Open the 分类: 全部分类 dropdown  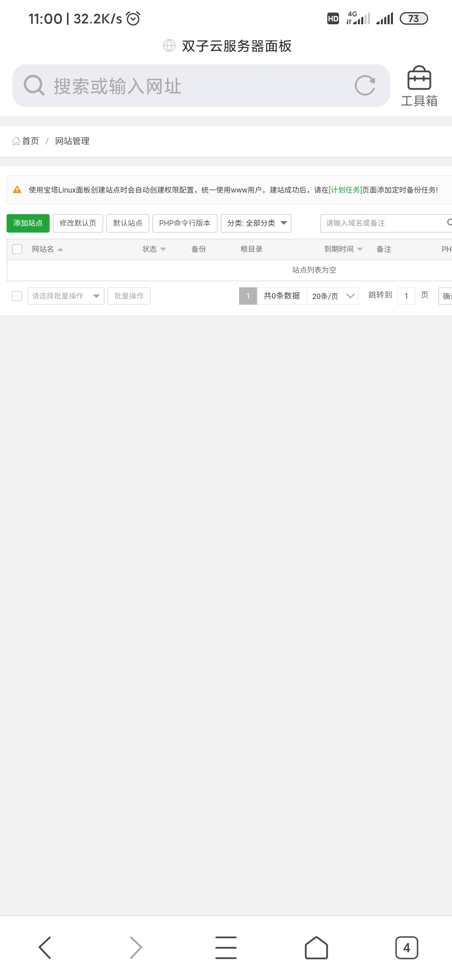click(x=256, y=223)
